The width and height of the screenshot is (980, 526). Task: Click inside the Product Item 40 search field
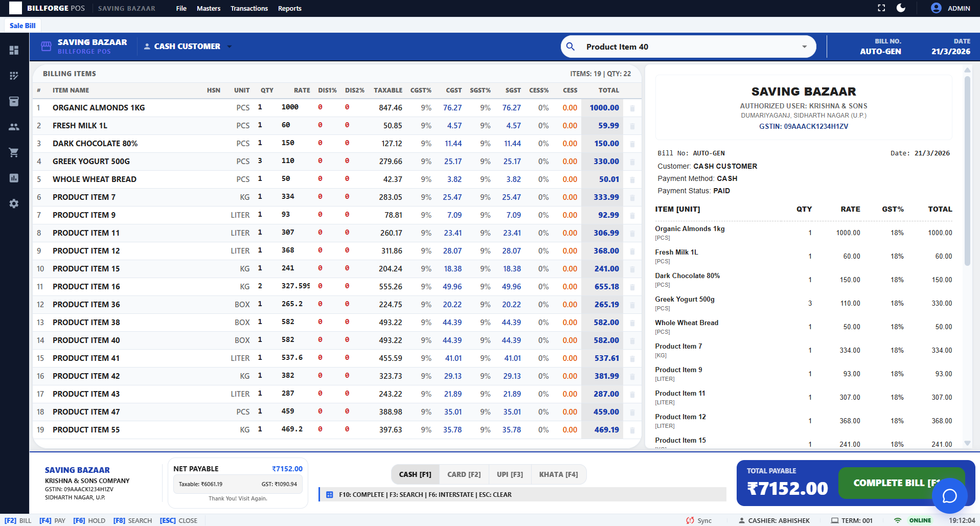pyautogui.click(x=665, y=47)
